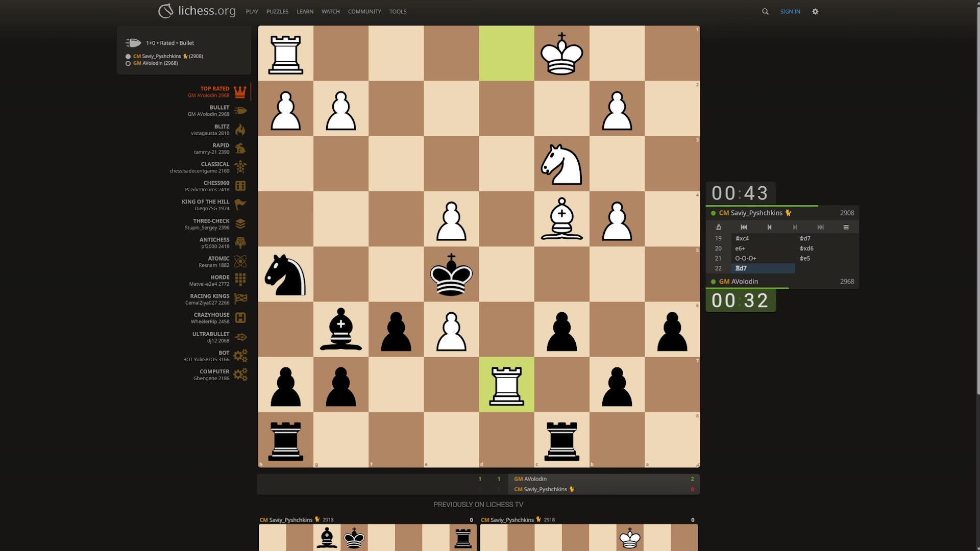
Task: Open the Community menu
Action: click(364, 12)
